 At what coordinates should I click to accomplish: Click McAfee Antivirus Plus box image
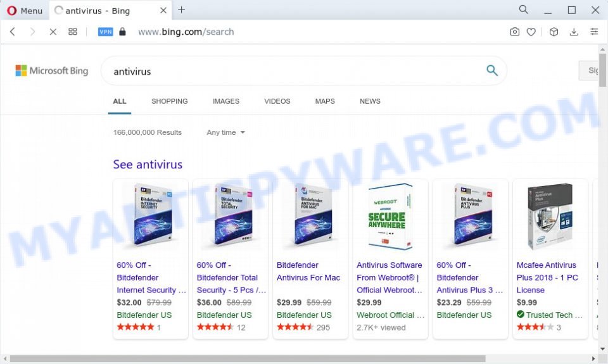click(550, 217)
